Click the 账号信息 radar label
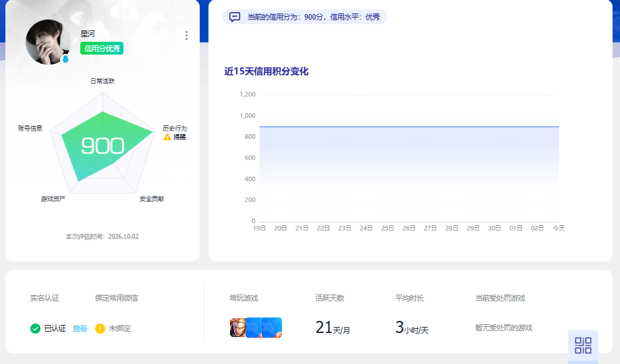The image size is (620, 364). point(30,128)
